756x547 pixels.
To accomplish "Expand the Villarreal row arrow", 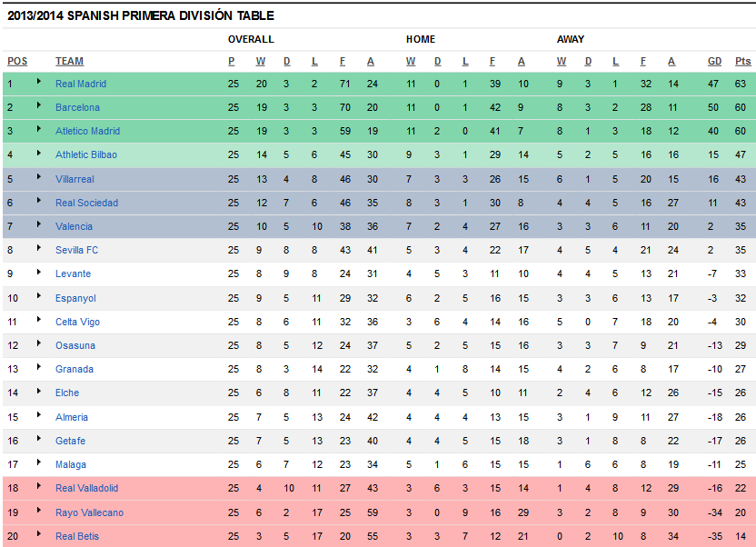I will pos(38,177).
